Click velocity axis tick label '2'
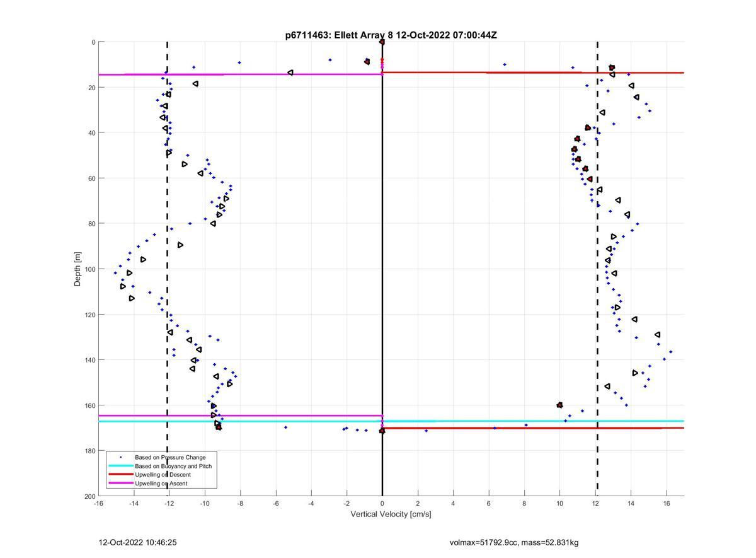The height and width of the screenshot is (558, 756). pyautogui.click(x=418, y=504)
